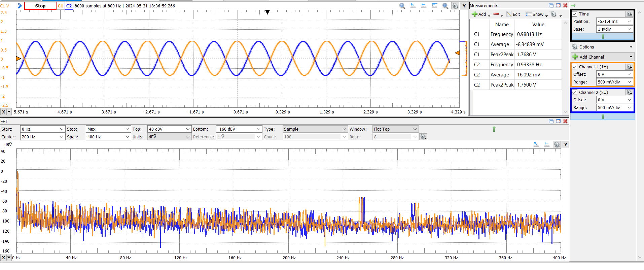Open the FFT Window dropdown showing Flat Top
The width and height of the screenshot is (644, 270).
395,129
